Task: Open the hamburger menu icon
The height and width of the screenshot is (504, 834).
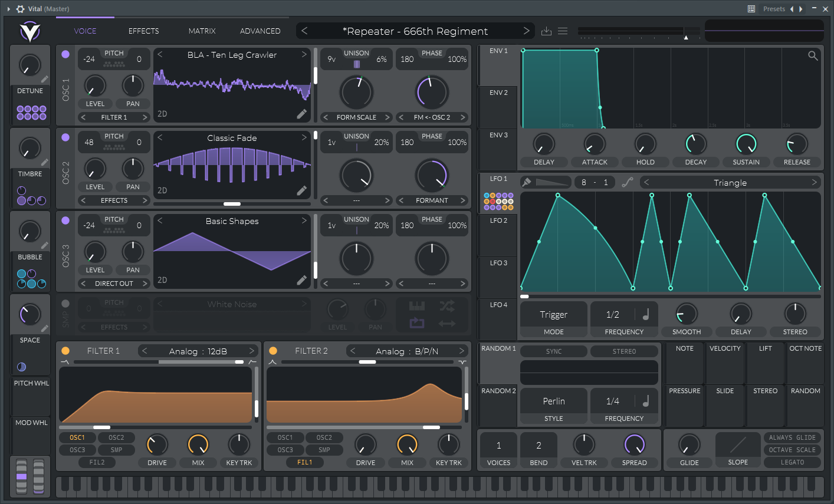Action: (563, 31)
